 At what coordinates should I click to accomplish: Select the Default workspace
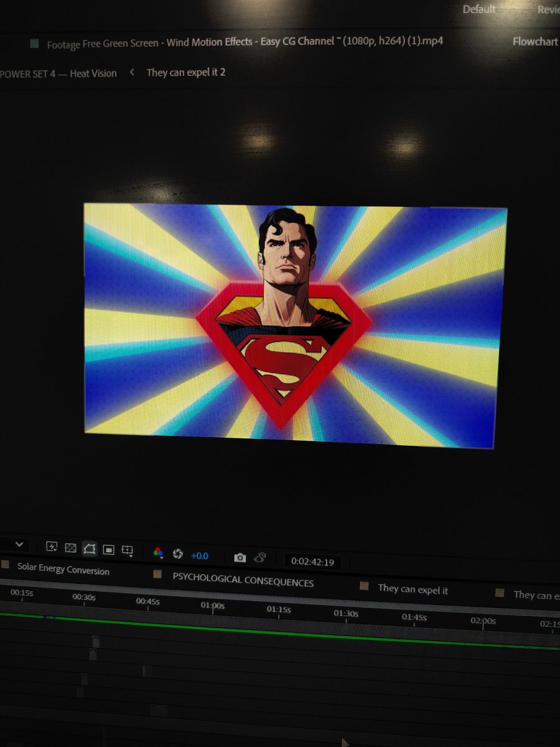tap(479, 9)
